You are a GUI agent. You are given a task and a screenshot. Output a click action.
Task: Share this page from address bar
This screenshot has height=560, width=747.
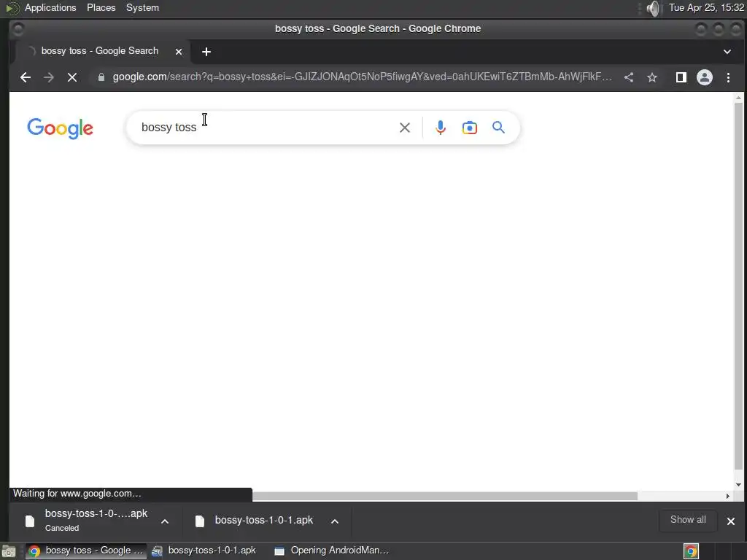[x=629, y=77]
